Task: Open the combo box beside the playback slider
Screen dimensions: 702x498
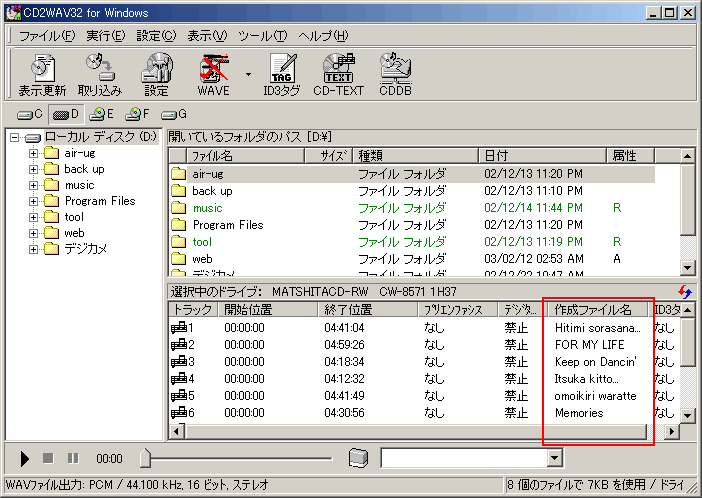Action: [555, 458]
